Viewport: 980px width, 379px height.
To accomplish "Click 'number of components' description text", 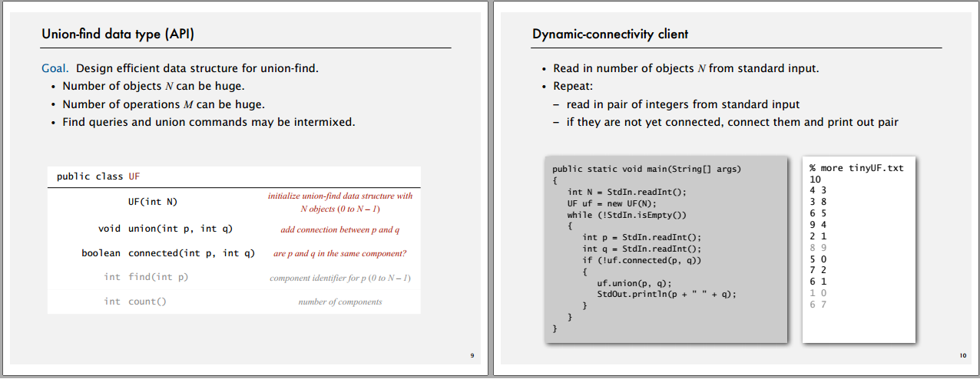I will (340, 302).
